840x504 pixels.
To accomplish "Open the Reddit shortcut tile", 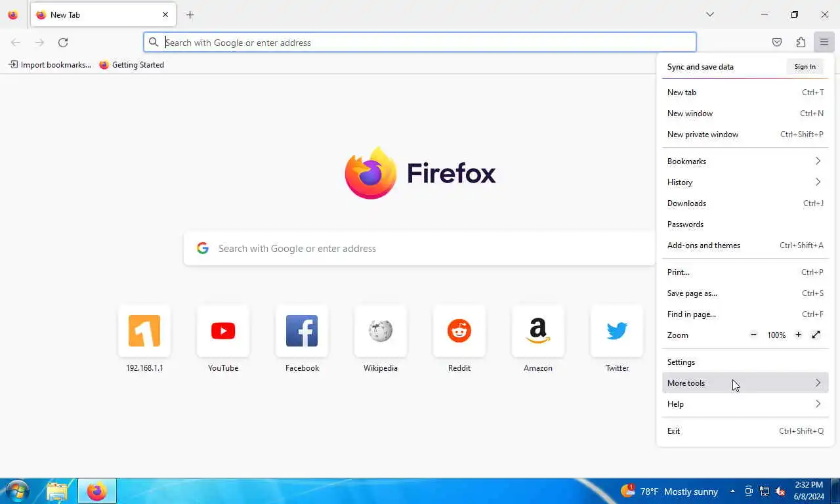I will tap(459, 339).
